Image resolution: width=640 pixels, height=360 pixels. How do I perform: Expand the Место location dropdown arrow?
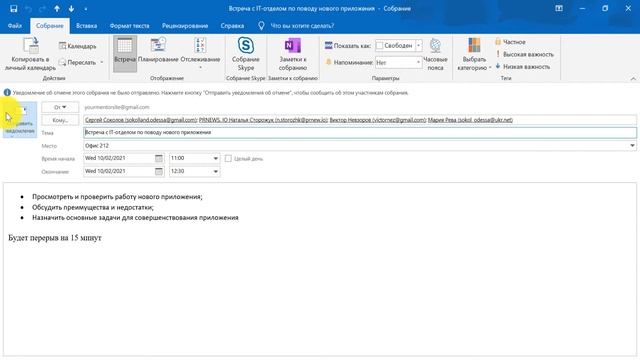point(632,146)
